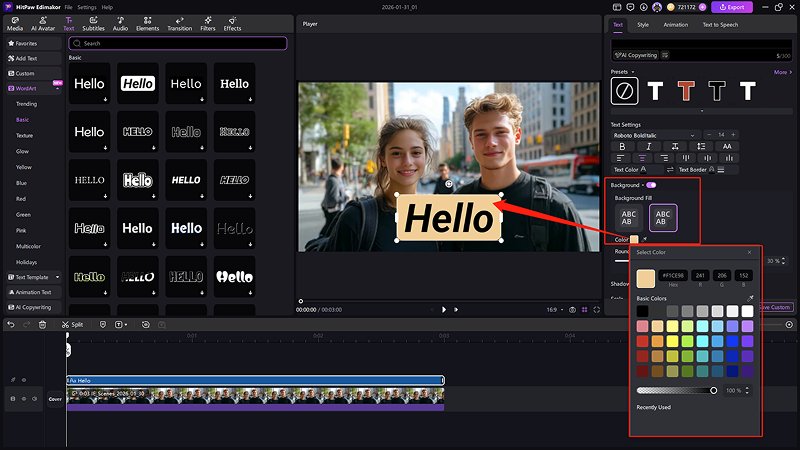Play the video preview
Image resolution: width=800 pixels, height=450 pixels.
tap(443, 310)
